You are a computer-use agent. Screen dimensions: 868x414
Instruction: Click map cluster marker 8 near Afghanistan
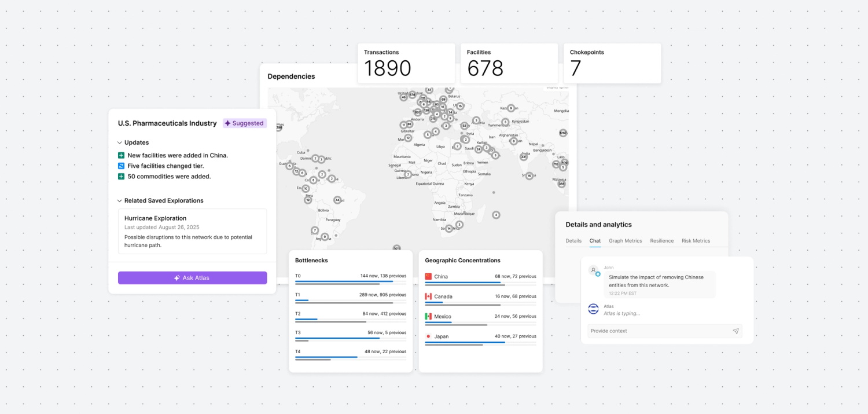pos(513,141)
